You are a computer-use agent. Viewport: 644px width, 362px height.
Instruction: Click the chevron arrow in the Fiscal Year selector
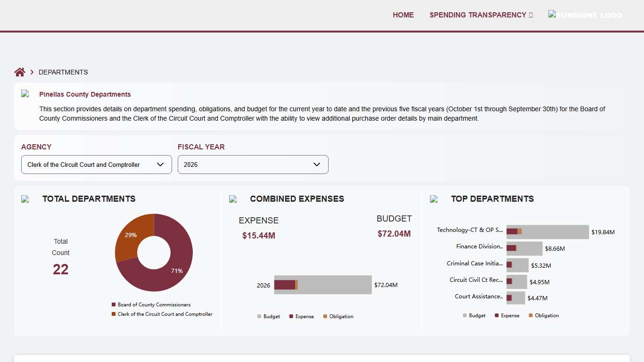[x=317, y=165]
